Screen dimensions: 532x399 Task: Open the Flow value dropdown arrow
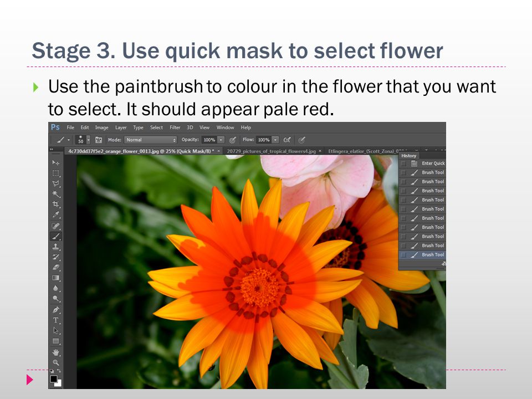point(275,140)
